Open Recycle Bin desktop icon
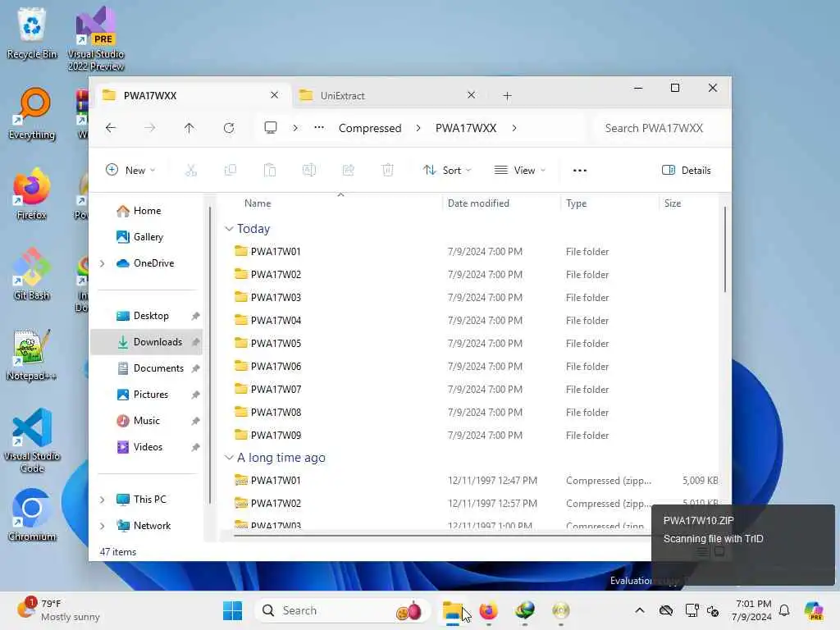 32,34
